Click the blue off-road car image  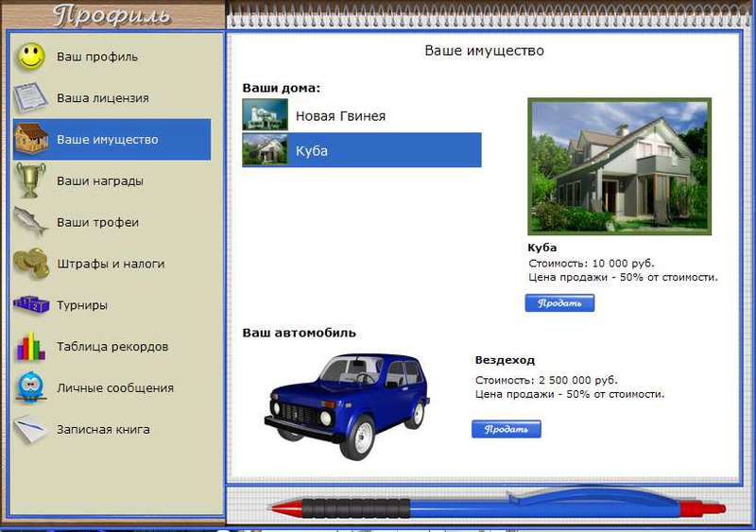point(347,406)
